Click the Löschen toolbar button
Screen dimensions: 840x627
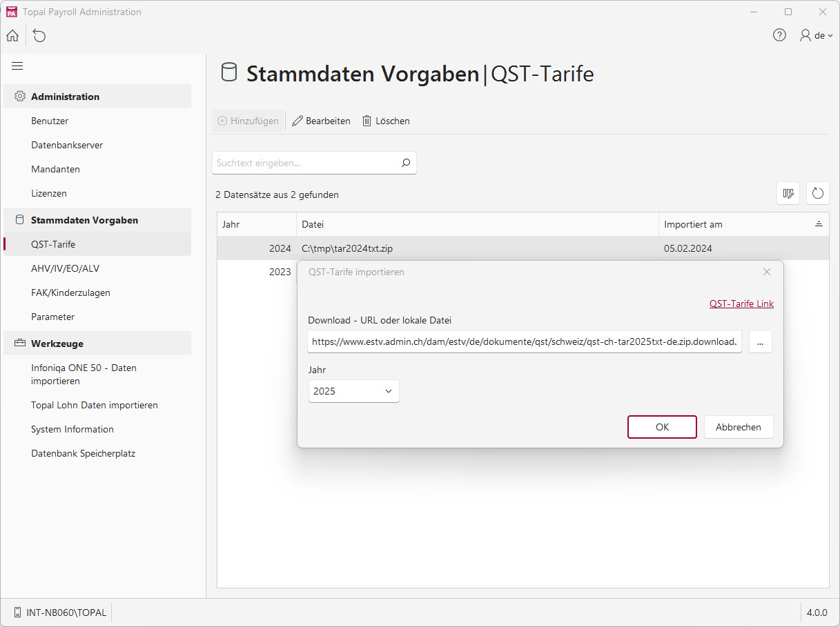click(x=386, y=121)
